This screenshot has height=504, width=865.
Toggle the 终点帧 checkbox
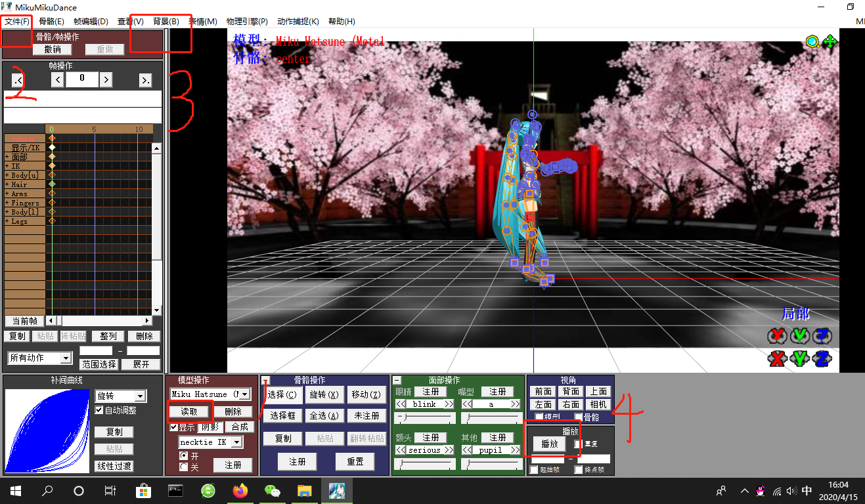coord(579,470)
